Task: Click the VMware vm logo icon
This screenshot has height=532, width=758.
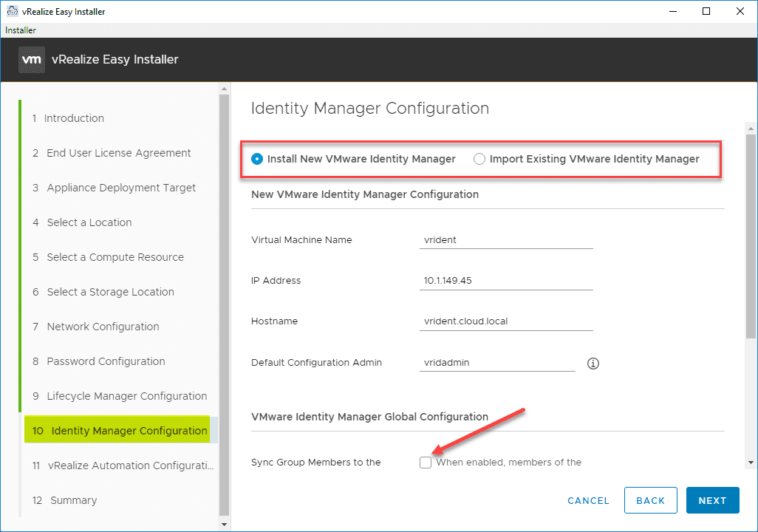Action: [x=32, y=59]
